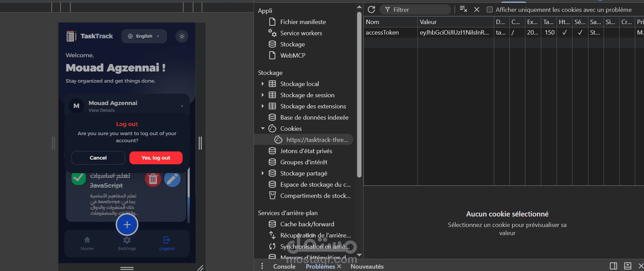The image size is (644, 271).
Task: Collapse the drawer icon at bottom right
Action: pos(627,266)
